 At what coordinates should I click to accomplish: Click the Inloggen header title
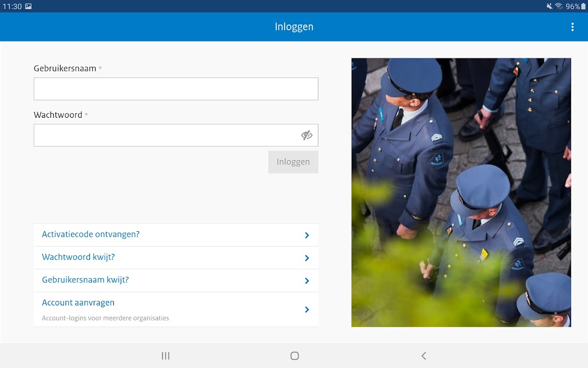click(x=294, y=27)
